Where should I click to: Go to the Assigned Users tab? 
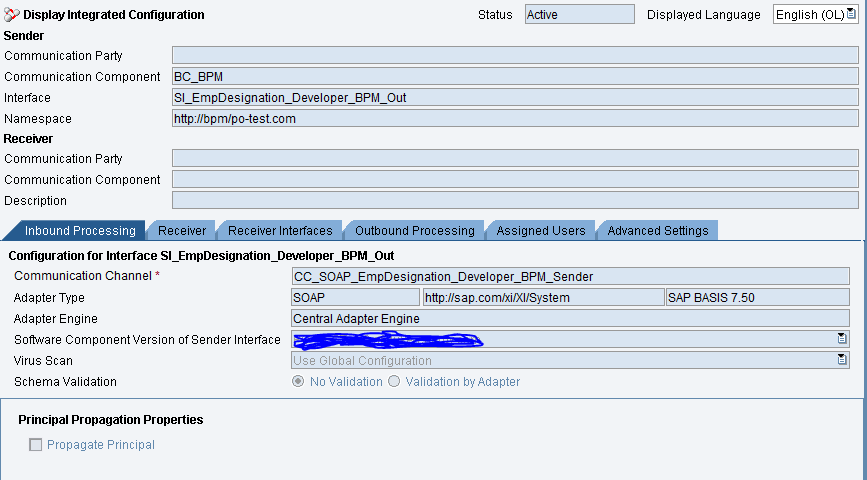[x=541, y=231]
